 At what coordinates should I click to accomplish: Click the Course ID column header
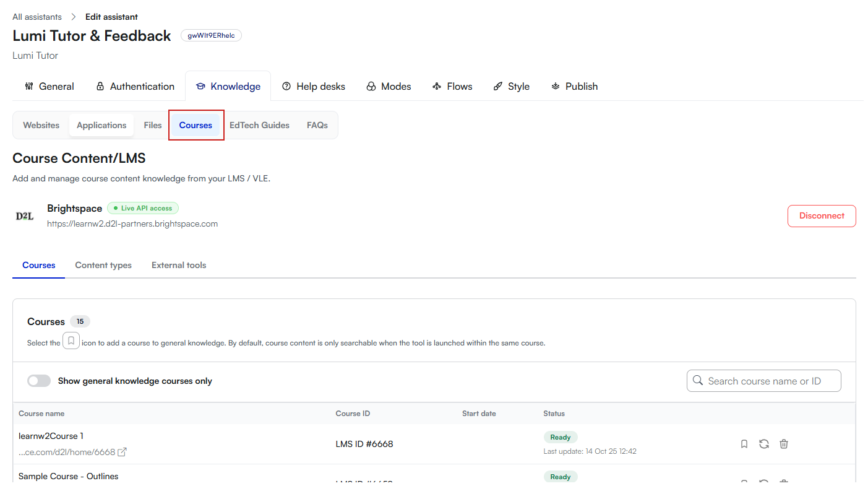(x=353, y=414)
